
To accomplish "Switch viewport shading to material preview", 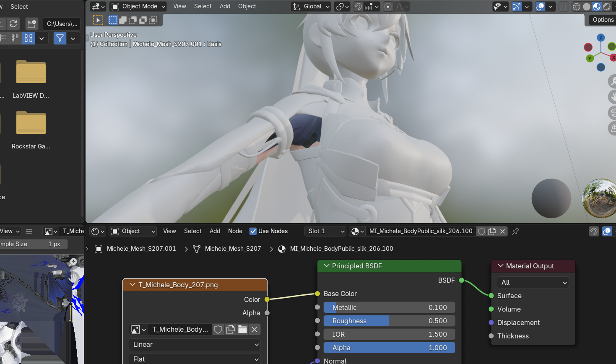I will pyautogui.click(x=597, y=7).
